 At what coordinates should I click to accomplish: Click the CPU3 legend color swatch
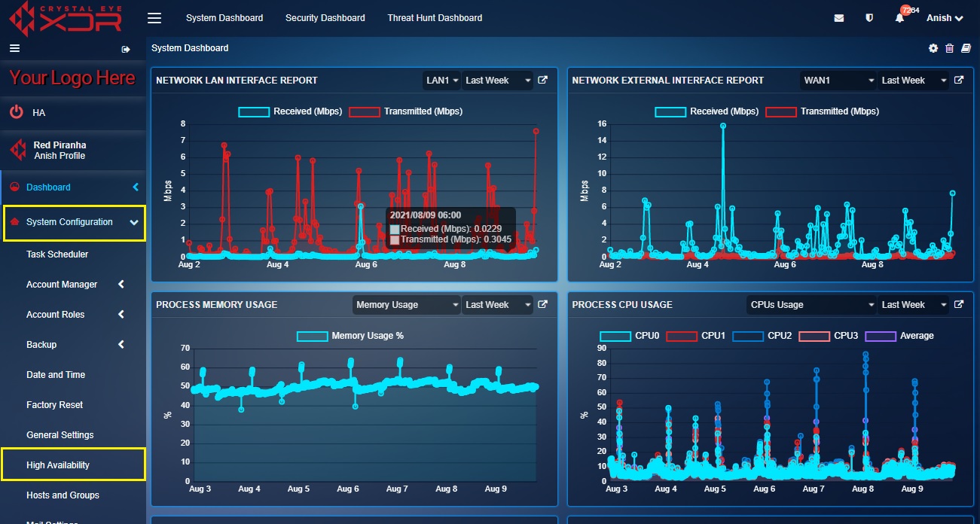pyautogui.click(x=813, y=336)
